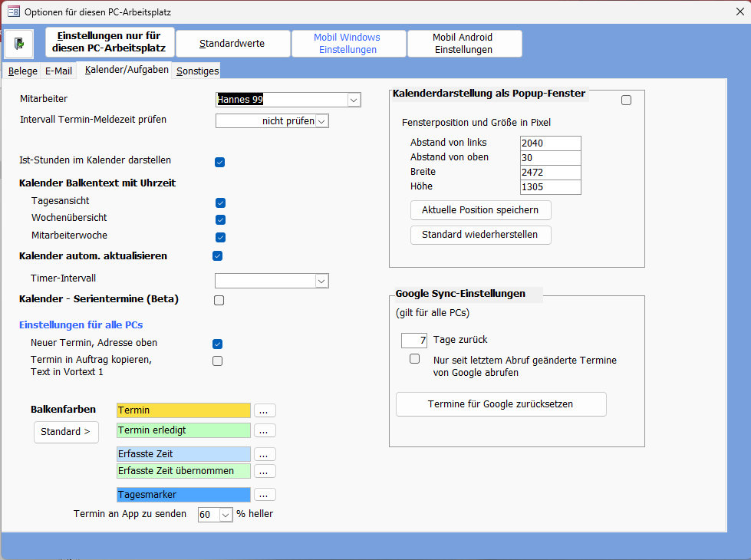Viewport: 751px width, 560px height.
Task: Open the E-Mail tab
Action: pyautogui.click(x=58, y=71)
